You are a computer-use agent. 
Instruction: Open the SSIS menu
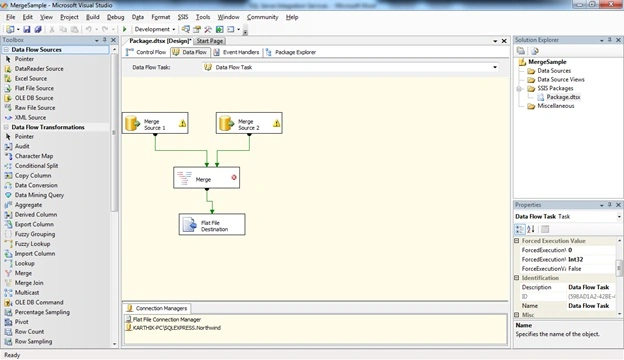183,17
